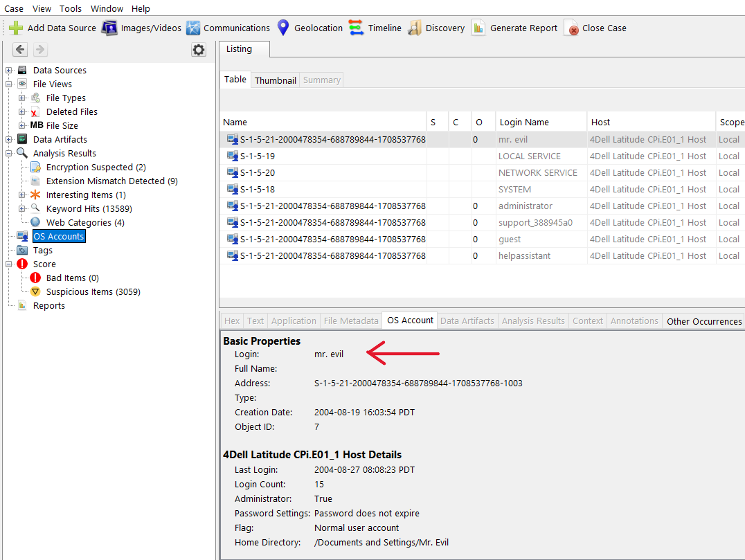Switch to the Thumbnail tab
This screenshot has height=560, width=745.
tap(275, 80)
